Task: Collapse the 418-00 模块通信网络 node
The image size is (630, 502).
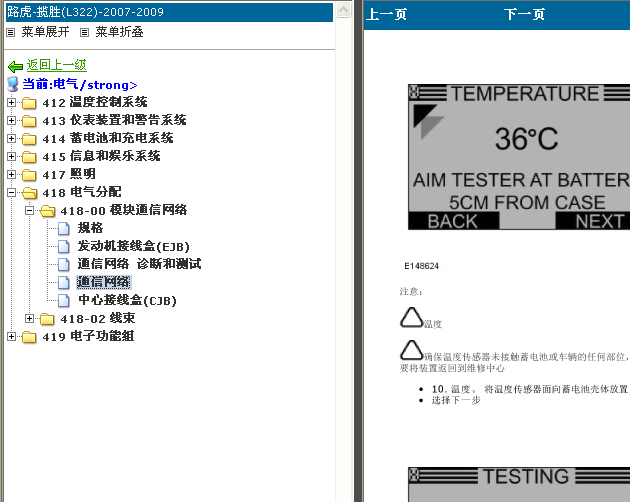Action: click(x=29, y=210)
